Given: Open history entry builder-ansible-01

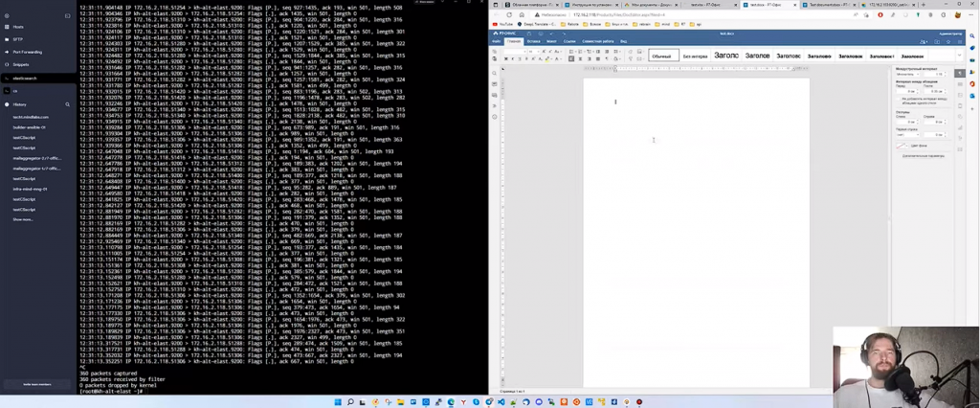Looking at the screenshot, I should [30, 127].
